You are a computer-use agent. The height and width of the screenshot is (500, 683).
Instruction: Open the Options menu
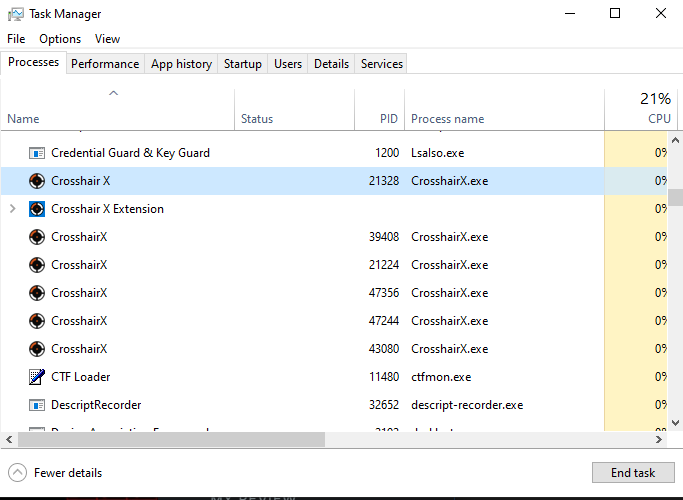click(x=60, y=39)
